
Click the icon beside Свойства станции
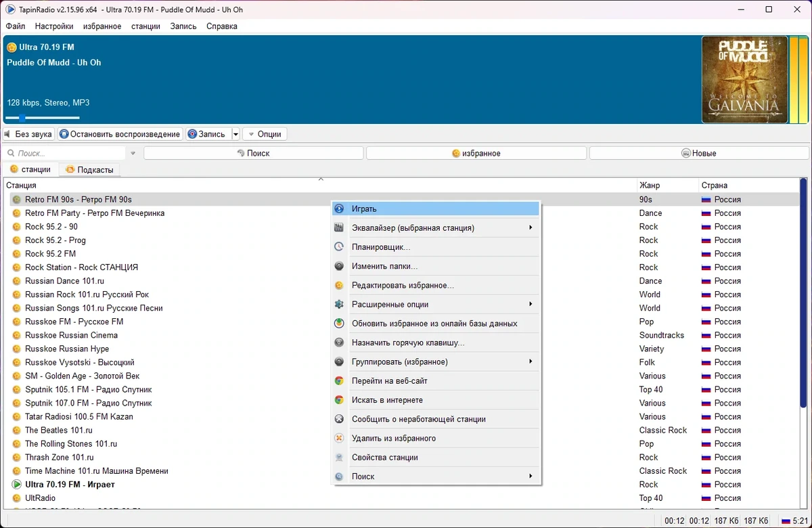point(340,457)
